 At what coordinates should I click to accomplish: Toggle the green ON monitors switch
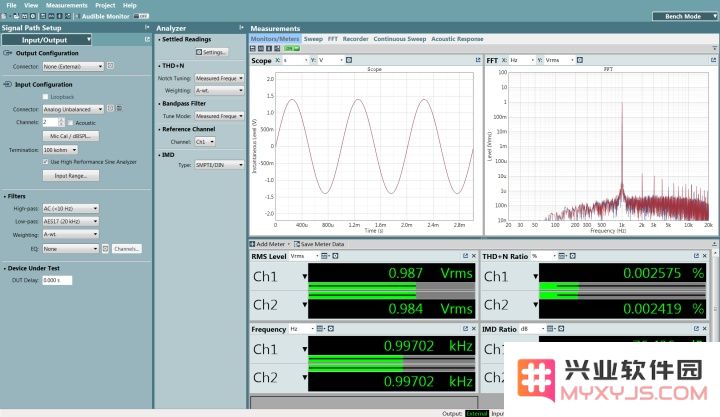click(292, 48)
